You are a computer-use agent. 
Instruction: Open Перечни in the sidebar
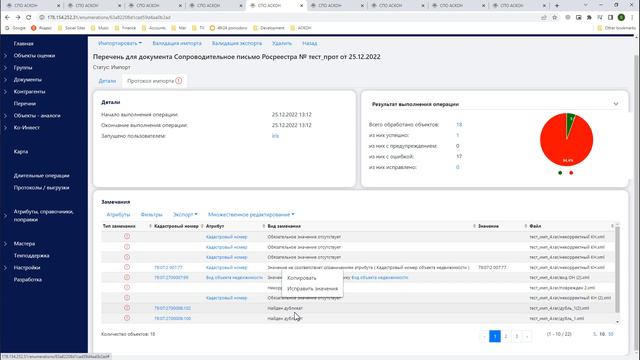click(x=25, y=104)
